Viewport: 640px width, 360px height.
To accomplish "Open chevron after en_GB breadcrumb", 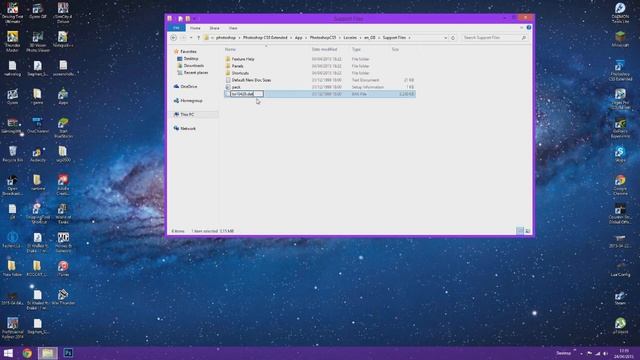I will point(379,38).
